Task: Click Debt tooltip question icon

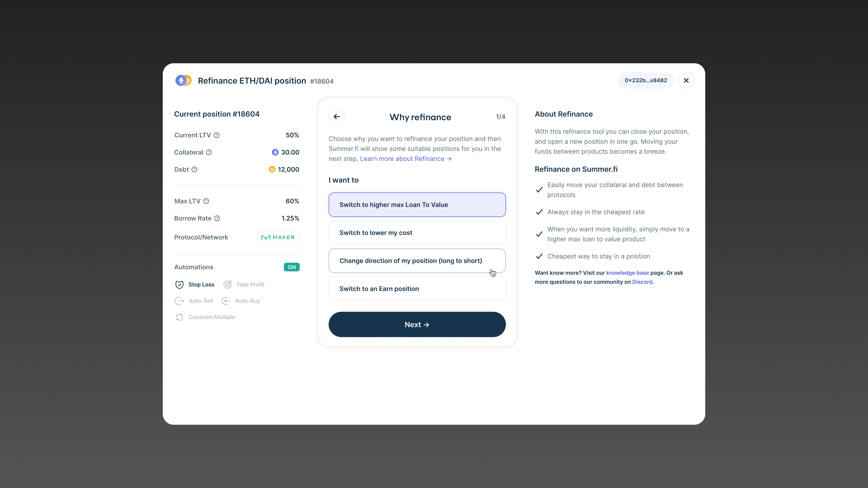Action: (x=194, y=169)
